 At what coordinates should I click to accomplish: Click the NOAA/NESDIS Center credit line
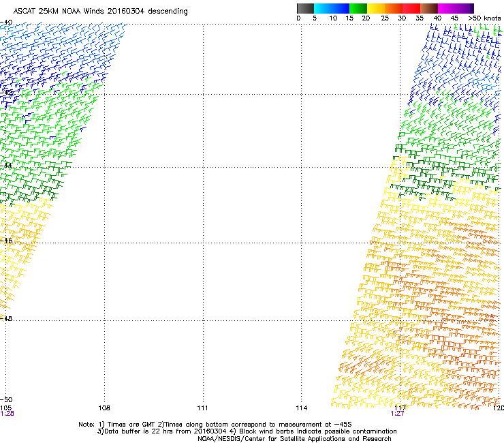[294, 438]
